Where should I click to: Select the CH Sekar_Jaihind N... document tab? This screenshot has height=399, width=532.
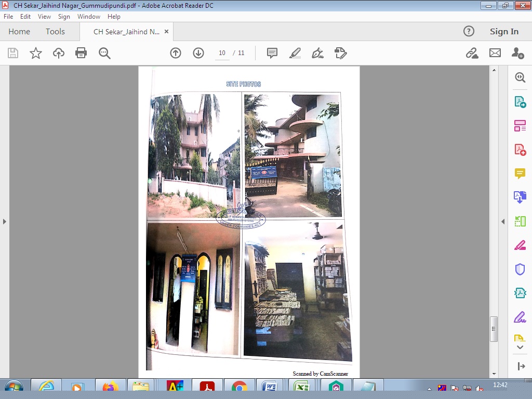(126, 32)
